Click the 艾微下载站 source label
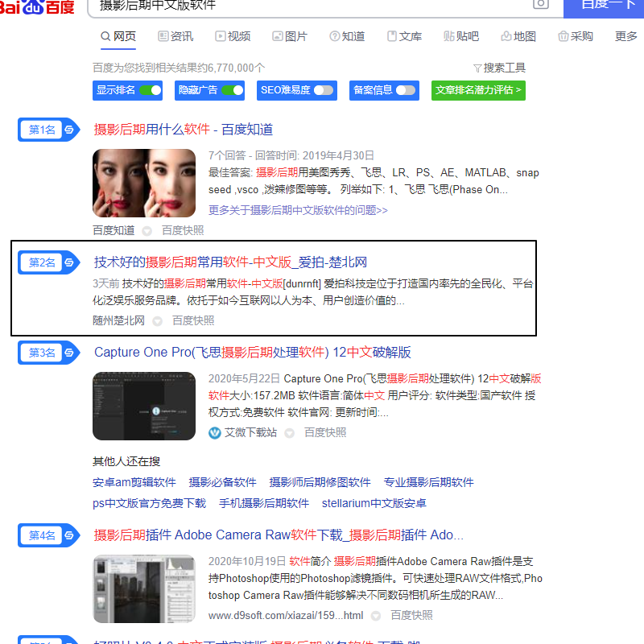The width and height of the screenshot is (644, 644). [250, 432]
